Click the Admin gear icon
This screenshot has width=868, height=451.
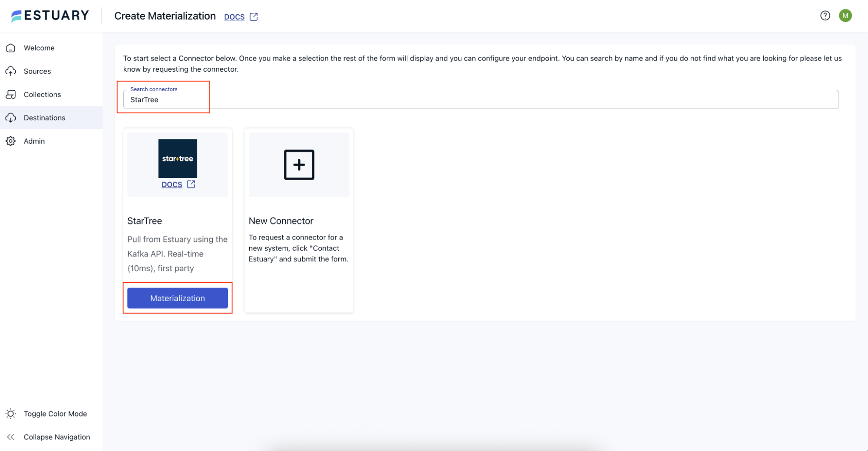[11, 141]
